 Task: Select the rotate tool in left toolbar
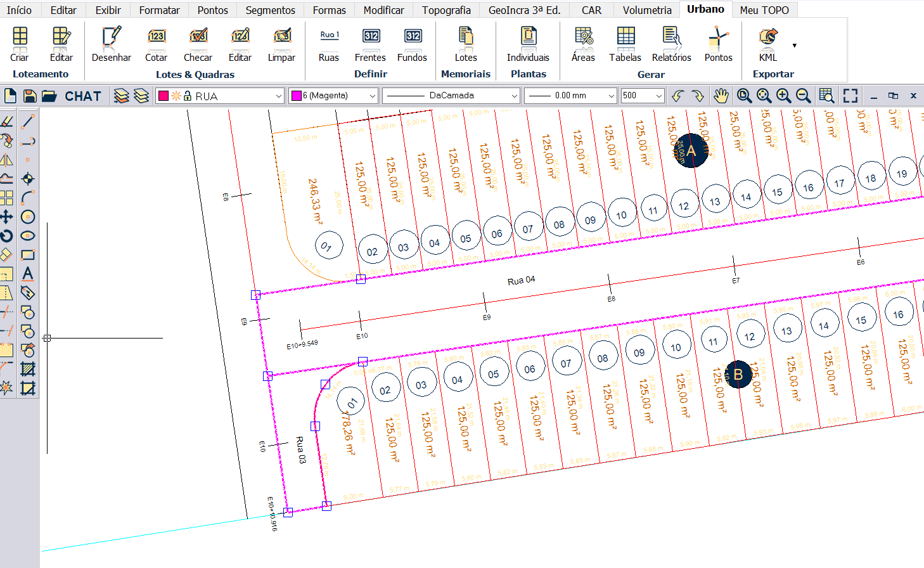pos(6,236)
